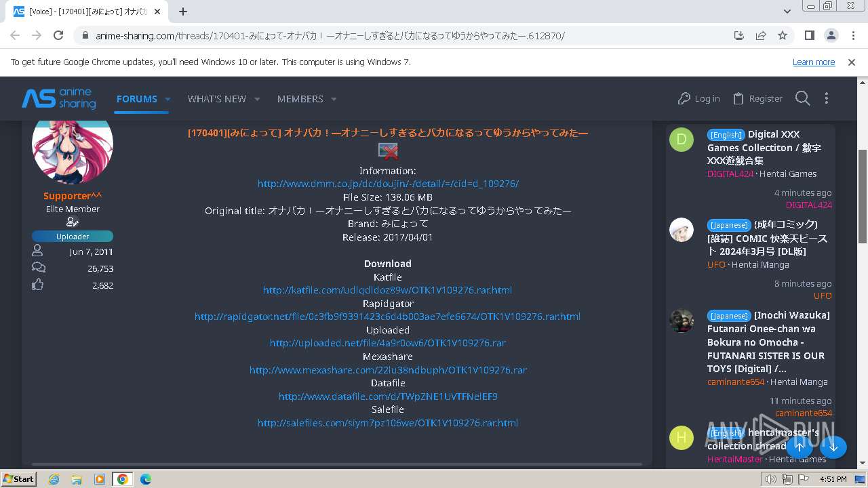
Task: Bookmark this page with the star icon
Action: 783,35
